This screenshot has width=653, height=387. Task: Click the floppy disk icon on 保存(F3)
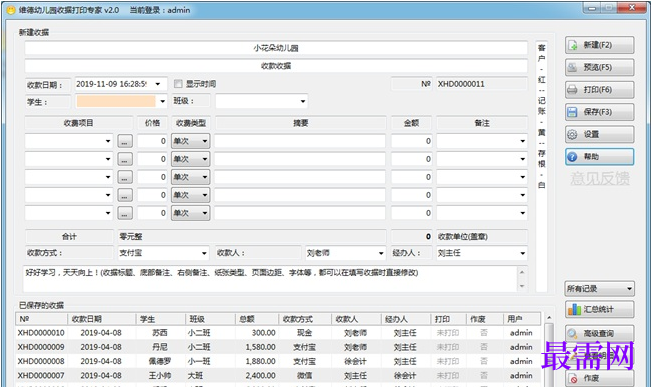tap(573, 112)
